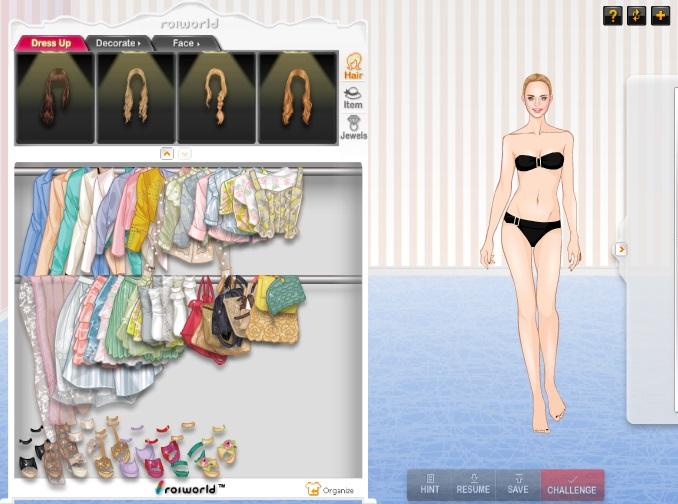Click the Challenge button
Viewport: 678px width, 504px height.
tap(572, 484)
